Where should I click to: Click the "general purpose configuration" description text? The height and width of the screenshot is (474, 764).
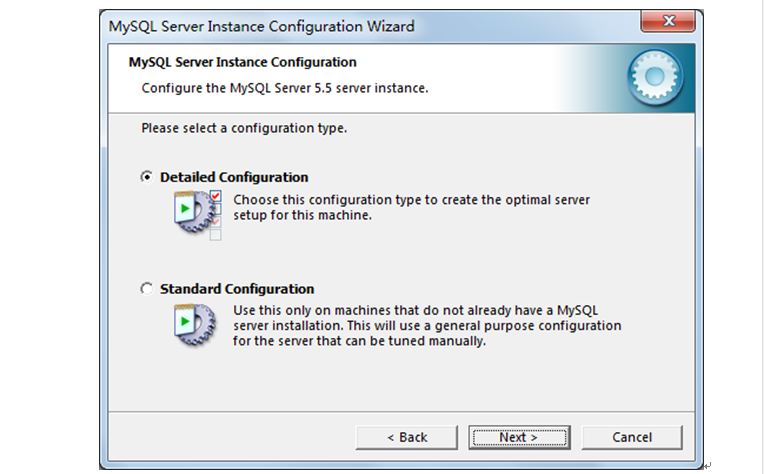click(427, 325)
